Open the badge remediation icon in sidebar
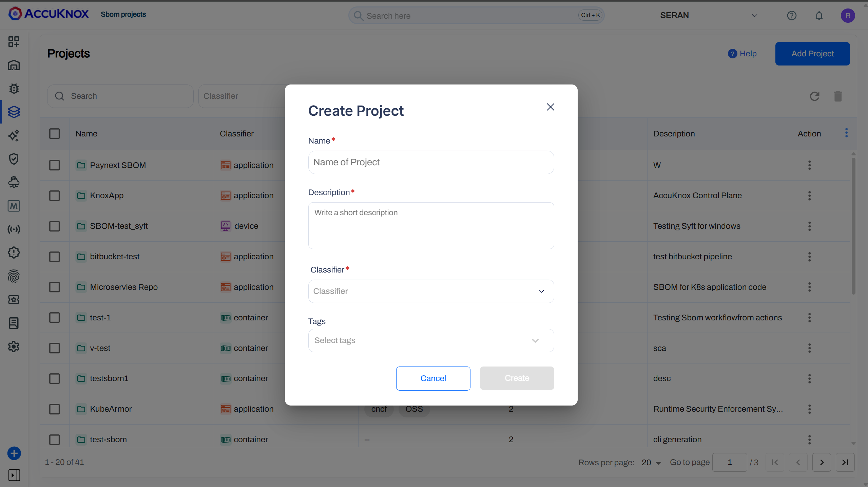Image resolution: width=868 pixels, height=487 pixels. [x=14, y=252]
